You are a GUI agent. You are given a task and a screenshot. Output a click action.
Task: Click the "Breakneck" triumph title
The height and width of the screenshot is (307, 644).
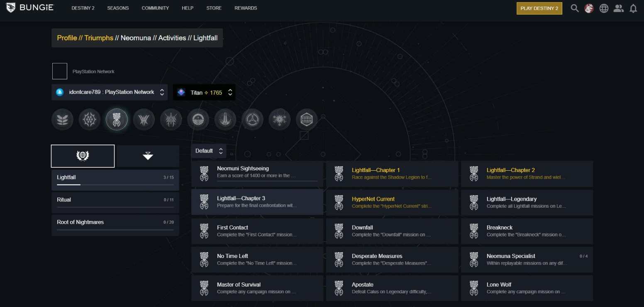(x=500, y=228)
